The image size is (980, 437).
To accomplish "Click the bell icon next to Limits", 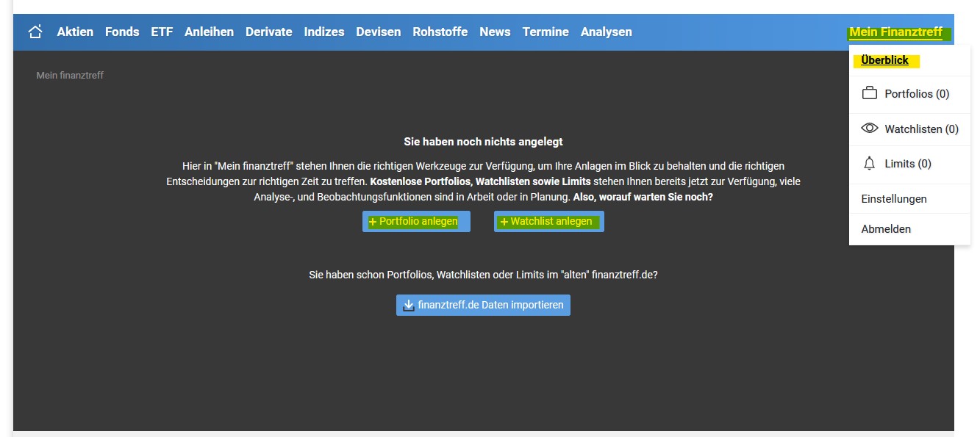I will [870, 163].
